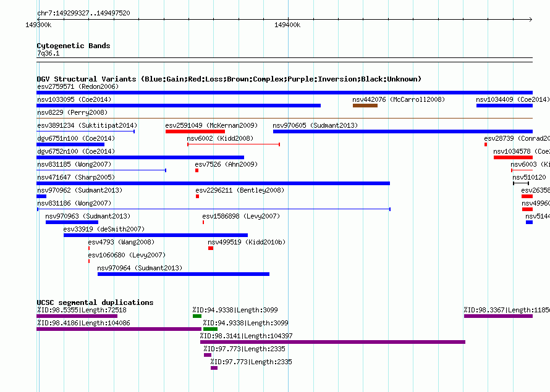
Task: Select the %ID:98.3367 duplication label
Action: click(x=507, y=310)
